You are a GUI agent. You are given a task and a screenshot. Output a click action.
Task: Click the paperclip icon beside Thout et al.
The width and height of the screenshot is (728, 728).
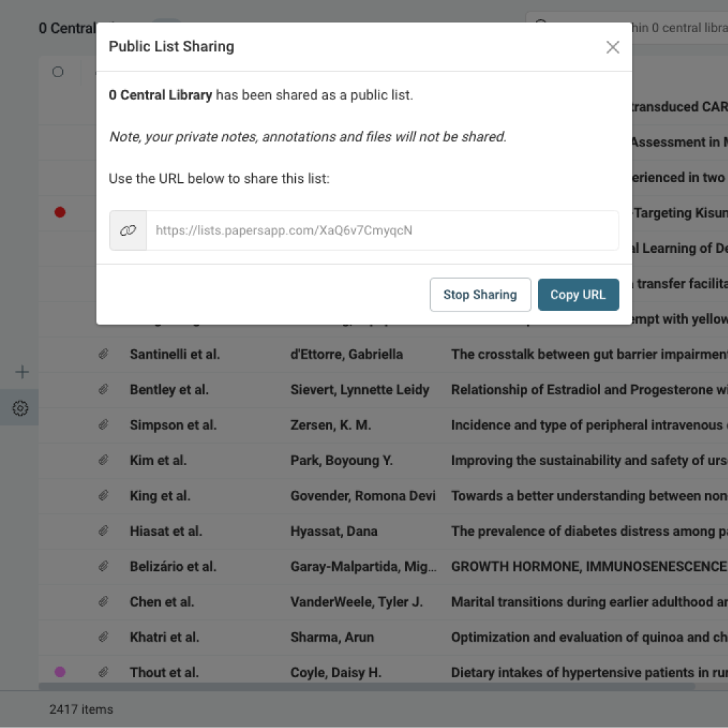coord(104,672)
